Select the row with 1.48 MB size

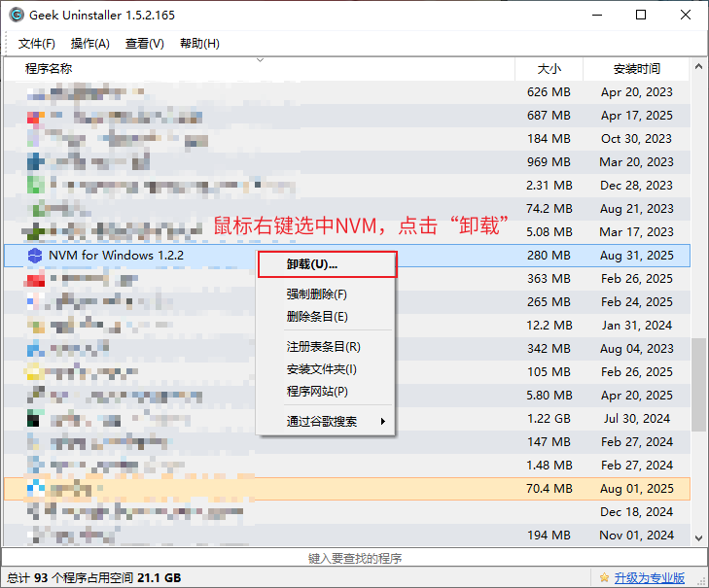347,466
